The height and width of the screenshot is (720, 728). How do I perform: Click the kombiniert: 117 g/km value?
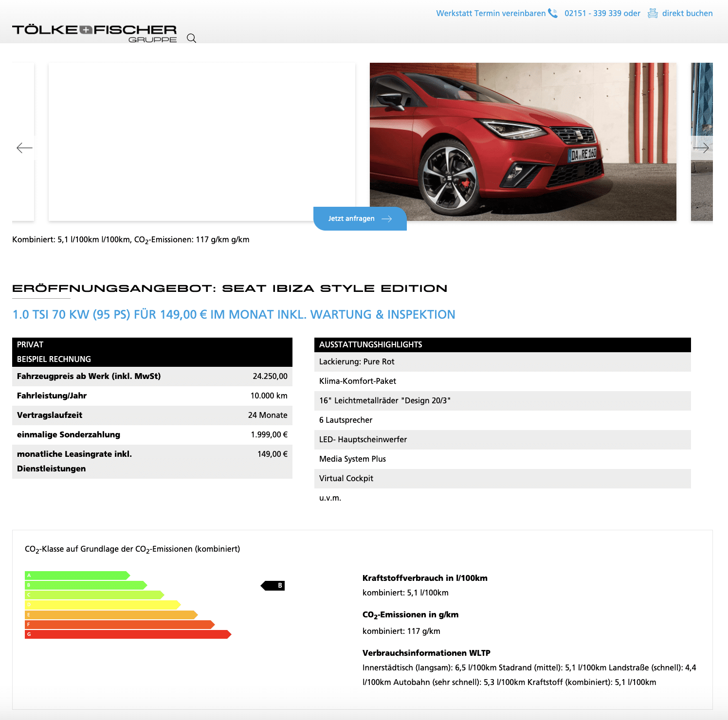coord(401,631)
